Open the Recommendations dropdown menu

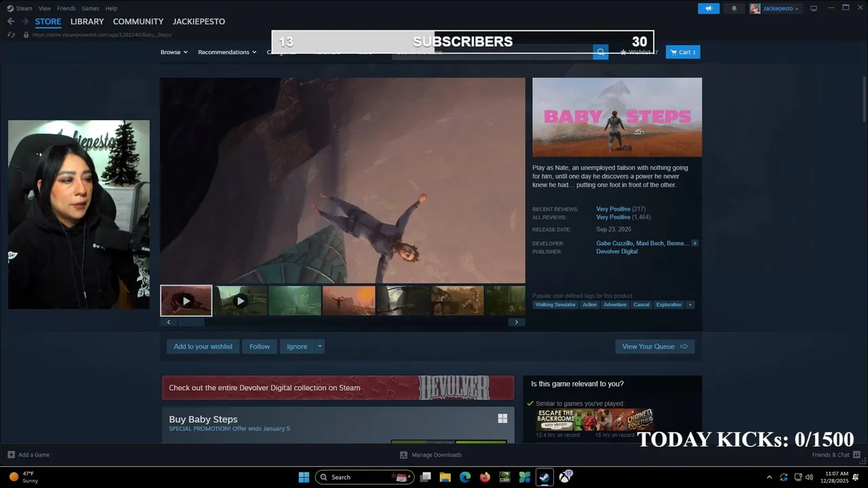(x=227, y=52)
